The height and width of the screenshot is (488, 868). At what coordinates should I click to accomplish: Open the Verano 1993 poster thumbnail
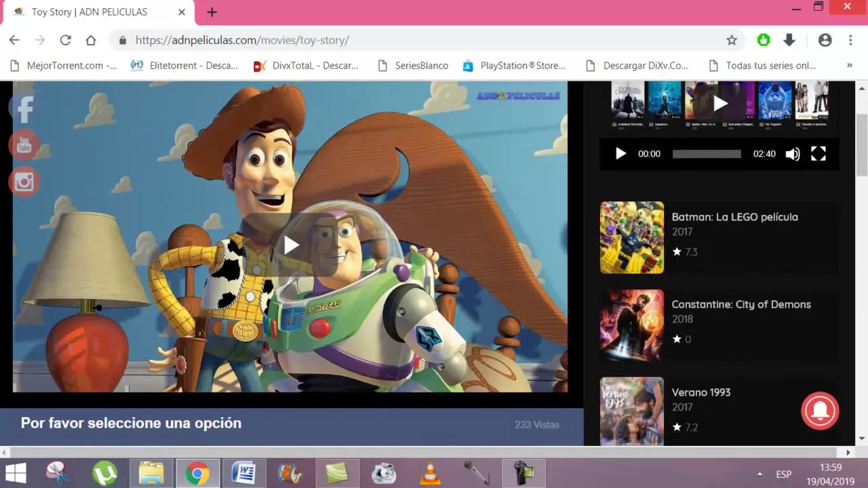click(631, 411)
